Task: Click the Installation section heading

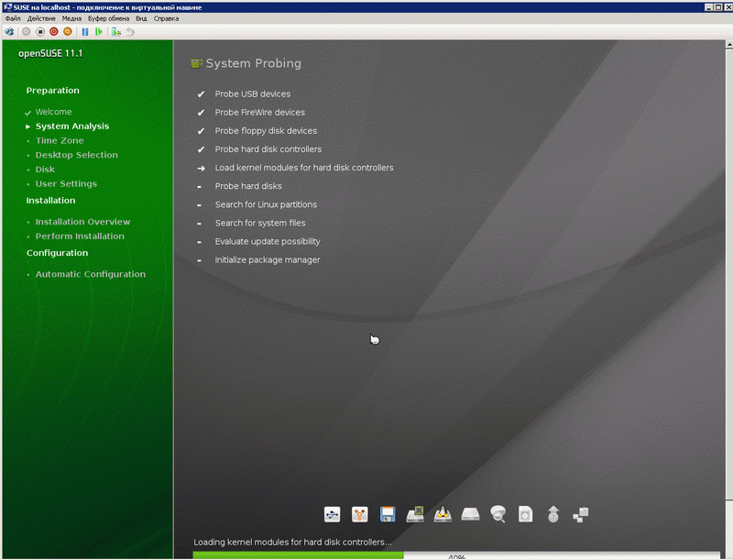Action: (50, 201)
